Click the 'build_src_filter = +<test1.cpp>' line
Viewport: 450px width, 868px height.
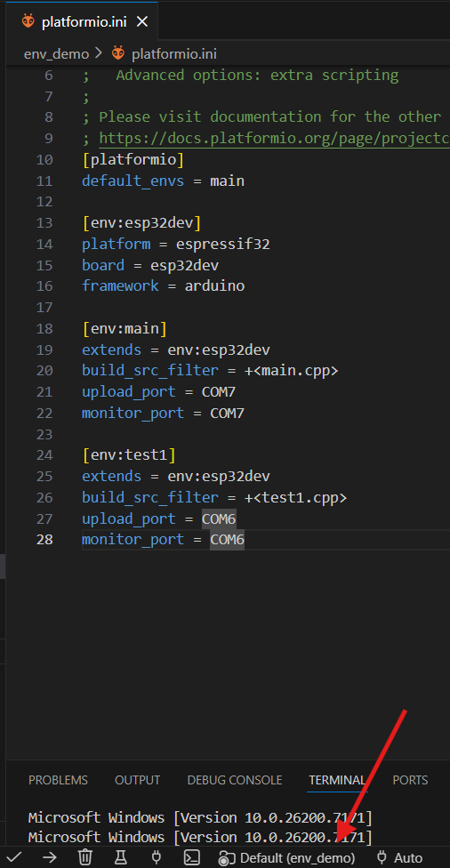click(214, 497)
